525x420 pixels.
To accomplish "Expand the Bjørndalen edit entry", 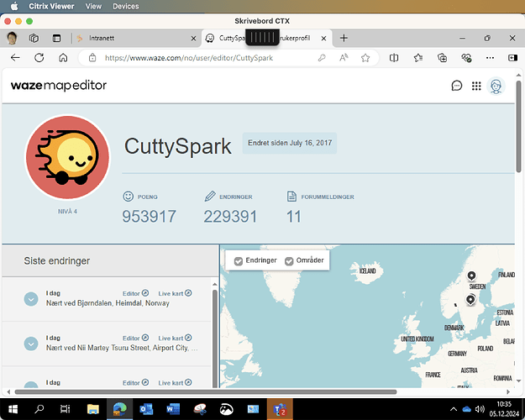I will coord(31,298).
